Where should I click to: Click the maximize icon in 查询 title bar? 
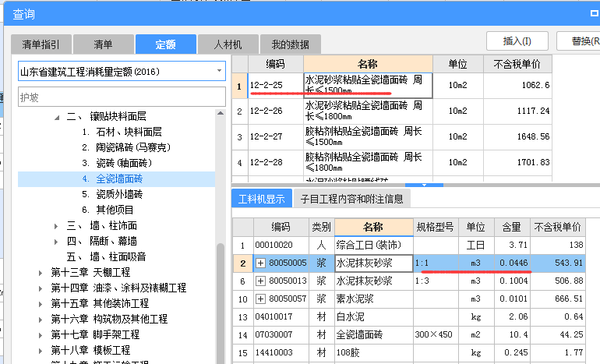click(x=595, y=13)
